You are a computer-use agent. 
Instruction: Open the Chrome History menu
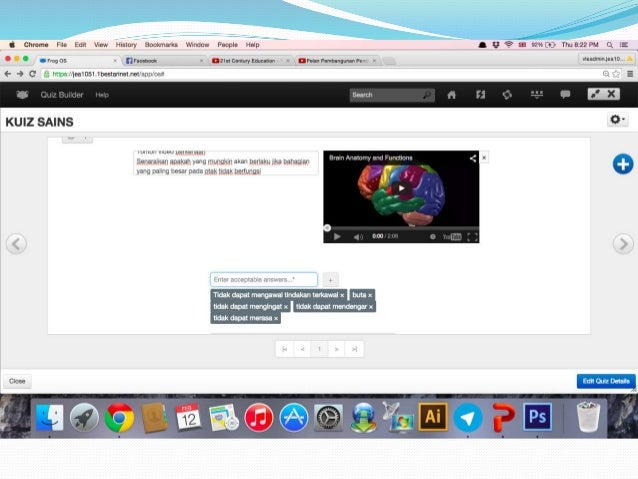(x=126, y=45)
